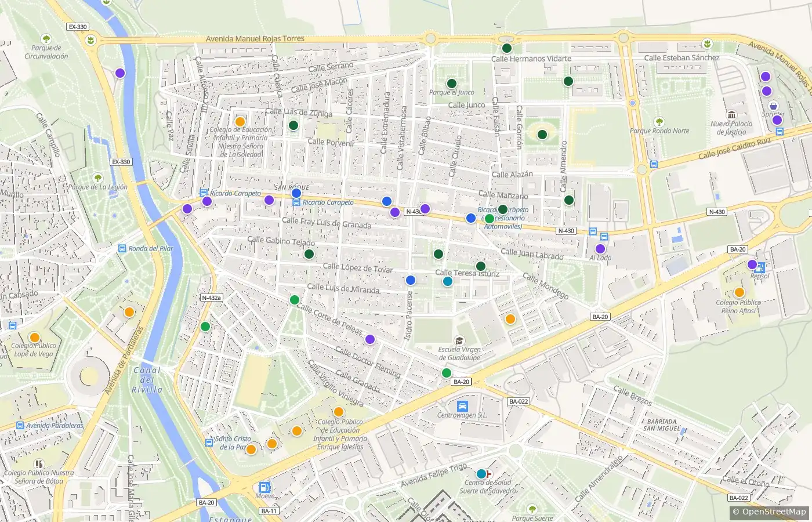Click the Escuela Virgen de Guadalupe school icon

[459, 341]
